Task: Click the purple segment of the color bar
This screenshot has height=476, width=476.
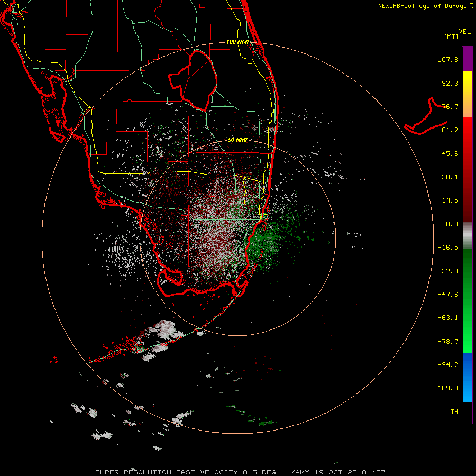Action: click(x=467, y=59)
